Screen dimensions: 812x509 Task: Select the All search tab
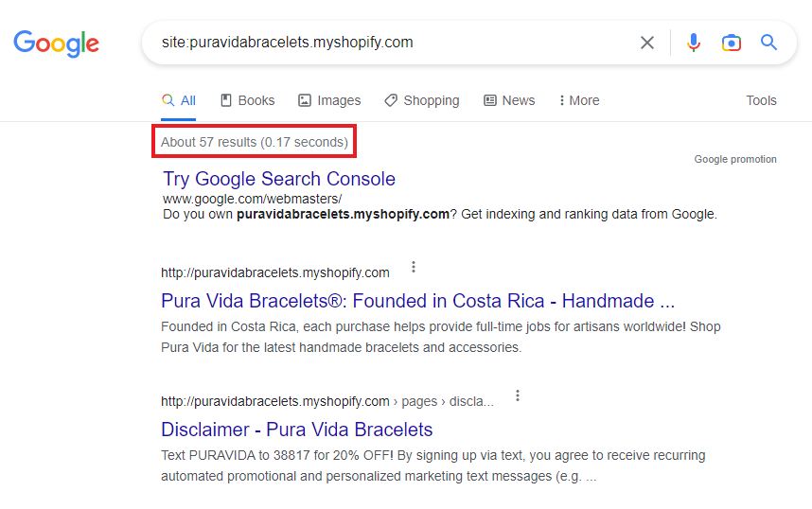179,100
